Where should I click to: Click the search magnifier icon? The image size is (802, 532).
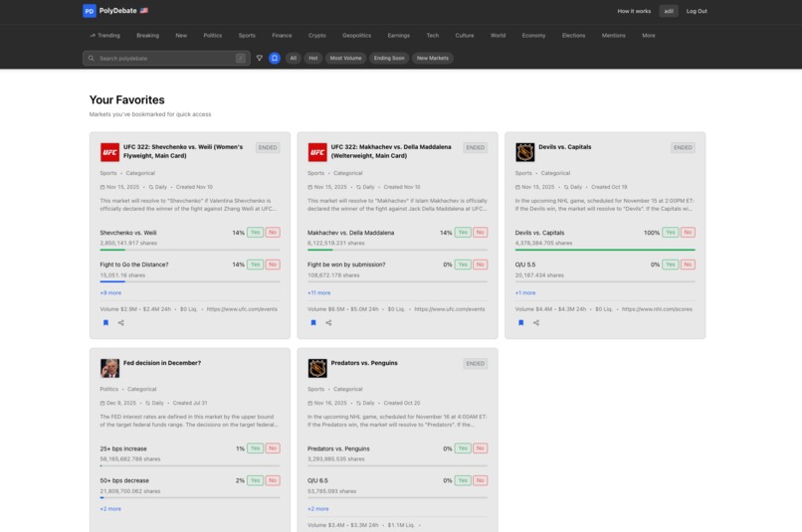click(91, 59)
